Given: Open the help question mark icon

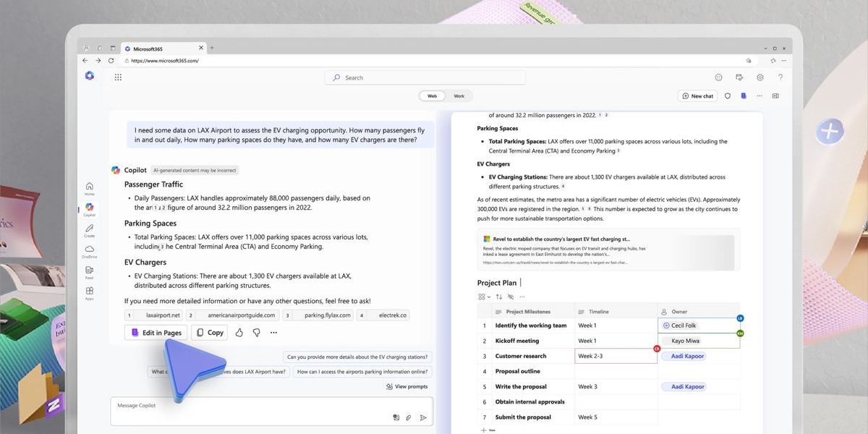Looking at the screenshot, I should [780, 77].
